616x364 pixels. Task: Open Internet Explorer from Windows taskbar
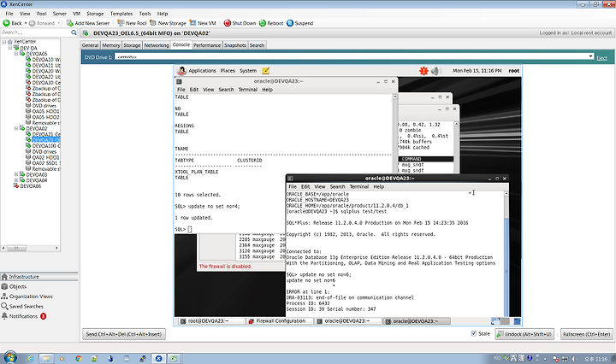click(31, 359)
